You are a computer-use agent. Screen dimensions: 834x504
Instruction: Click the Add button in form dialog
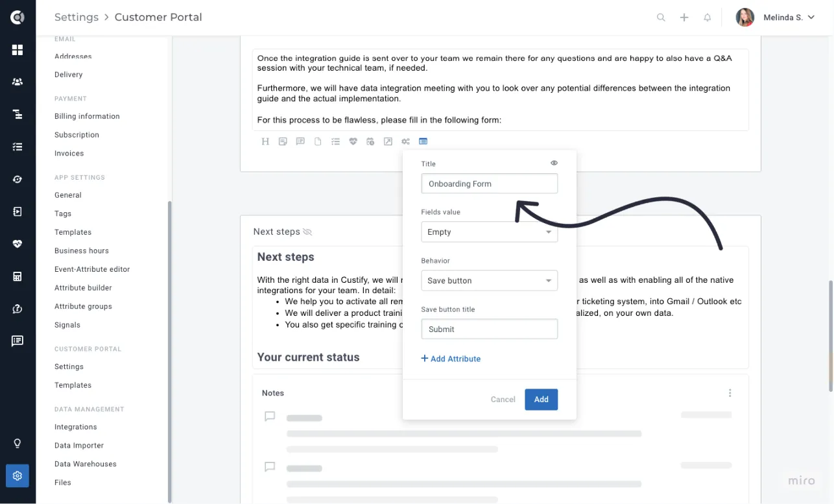click(541, 400)
